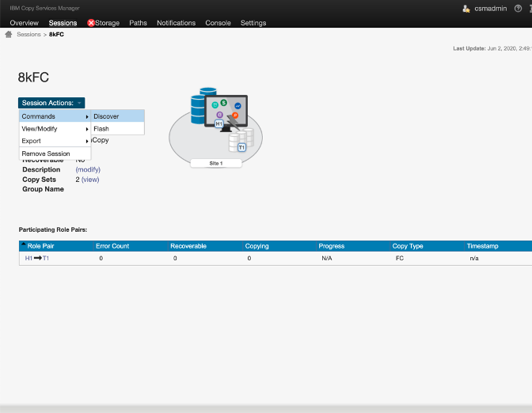Viewport: 532px width, 413px height.
Task: Expand the Export submenu arrow
Action: [x=87, y=141]
